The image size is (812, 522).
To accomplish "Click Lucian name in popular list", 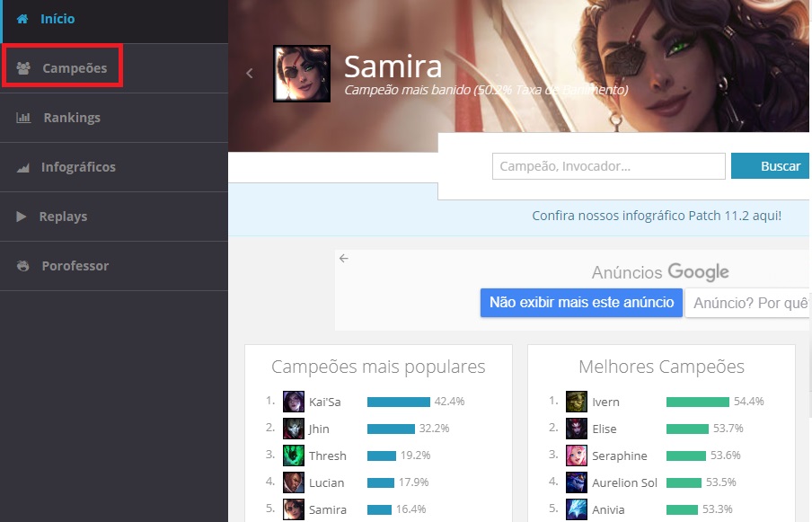I will [x=326, y=482].
